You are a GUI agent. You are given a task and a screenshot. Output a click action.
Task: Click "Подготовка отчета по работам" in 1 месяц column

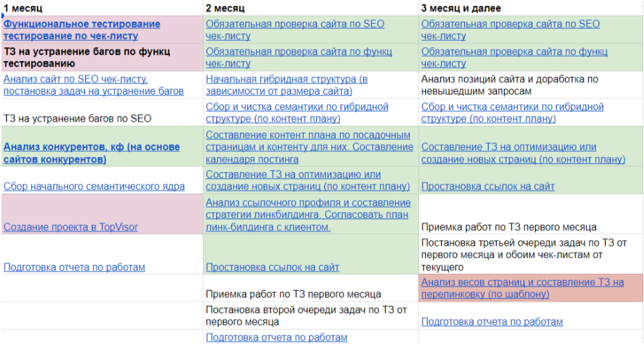point(74,267)
